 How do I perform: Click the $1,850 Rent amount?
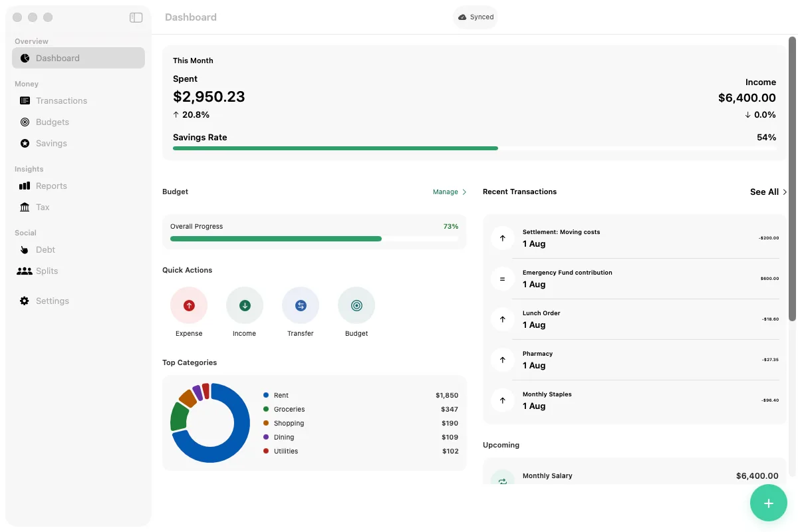(447, 396)
